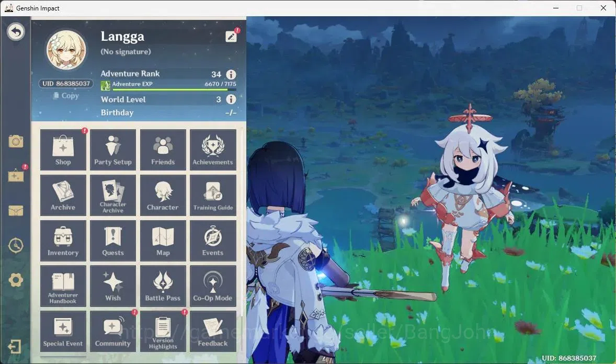Screen dimensions: 616x364
Task: Click the UID 868385037 badge
Action: 66,83
